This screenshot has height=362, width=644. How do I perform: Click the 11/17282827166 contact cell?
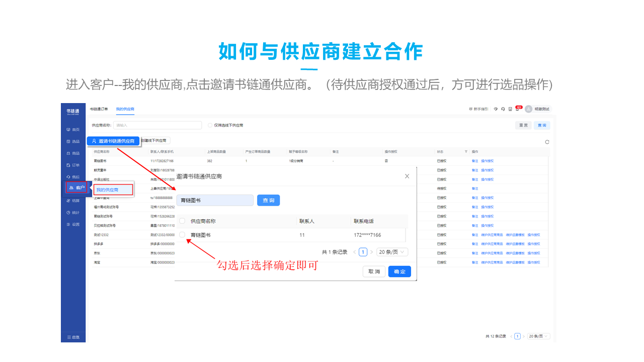pos(162,161)
